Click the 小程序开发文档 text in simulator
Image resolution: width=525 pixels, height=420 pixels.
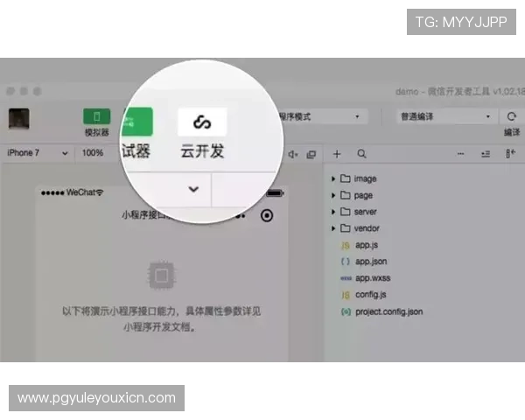click(x=157, y=327)
